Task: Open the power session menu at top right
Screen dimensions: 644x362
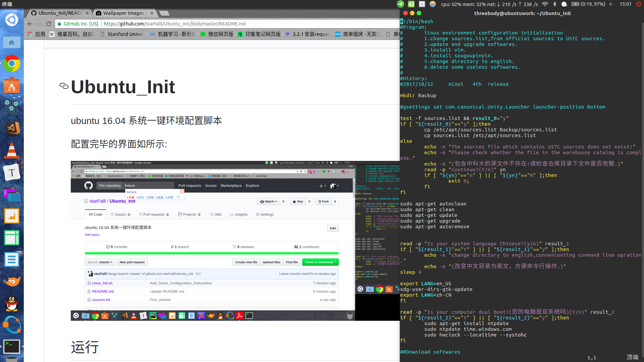Action: (x=638, y=4)
